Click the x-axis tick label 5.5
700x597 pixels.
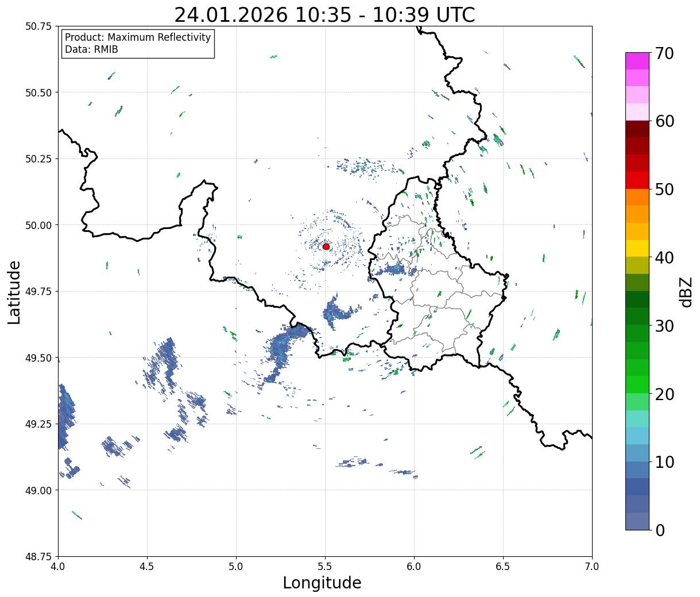click(325, 566)
